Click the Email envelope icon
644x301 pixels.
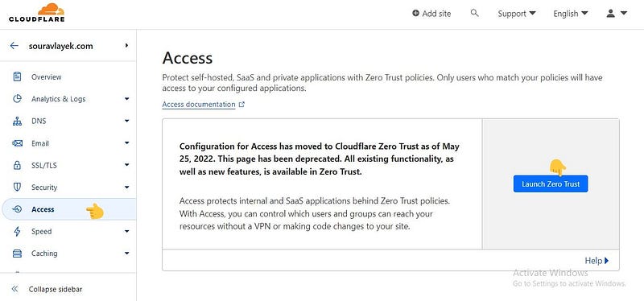tap(17, 143)
